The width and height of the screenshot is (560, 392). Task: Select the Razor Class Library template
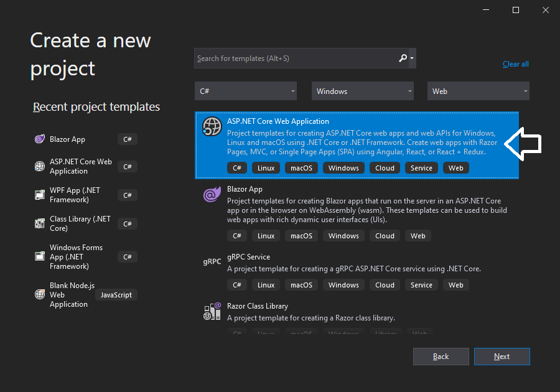pos(357,315)
